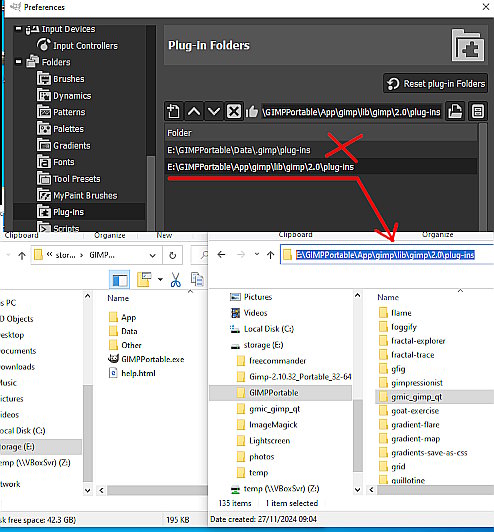Select GIMPPortable.exe file
The width and height of the screenshot is (494, 532).
pyautogui.click(x=146, y=359)
